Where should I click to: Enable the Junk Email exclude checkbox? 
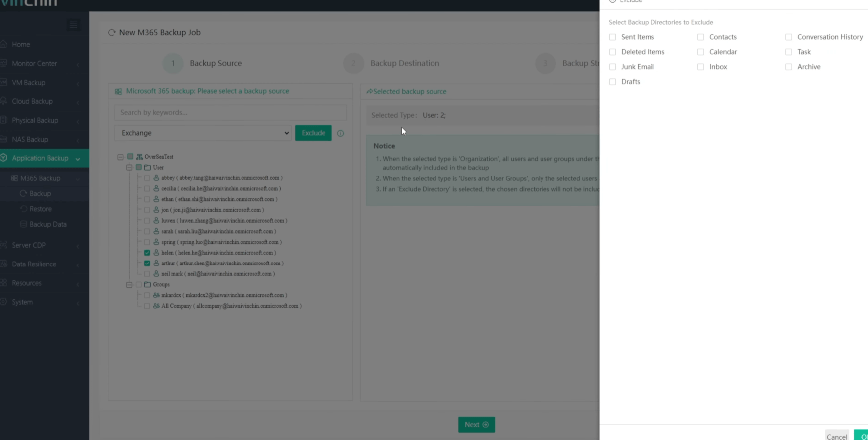point(612,67)
